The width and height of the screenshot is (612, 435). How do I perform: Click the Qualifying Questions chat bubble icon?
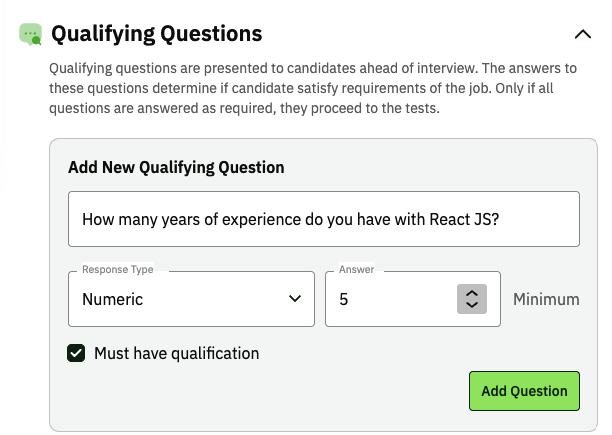point(31,34)
